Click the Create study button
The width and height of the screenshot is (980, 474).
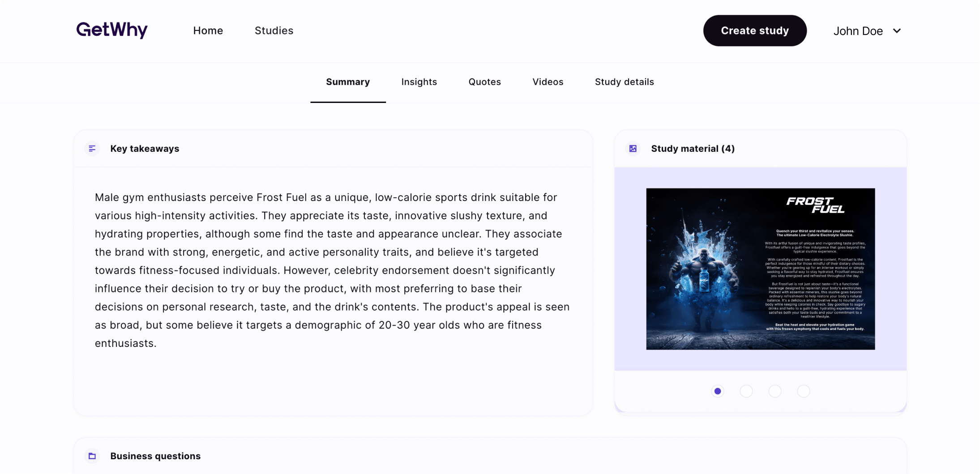pos(755,30)
